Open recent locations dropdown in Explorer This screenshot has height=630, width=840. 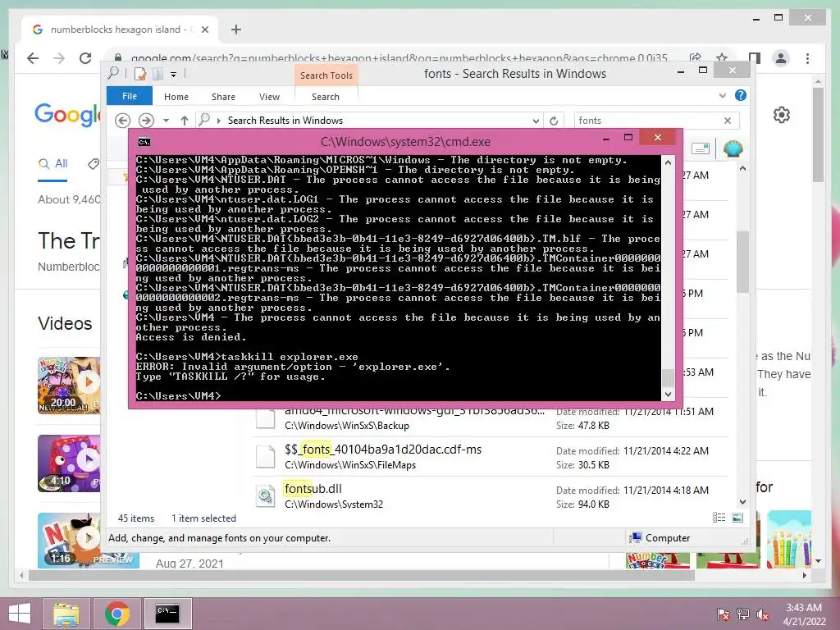(166, 121)
